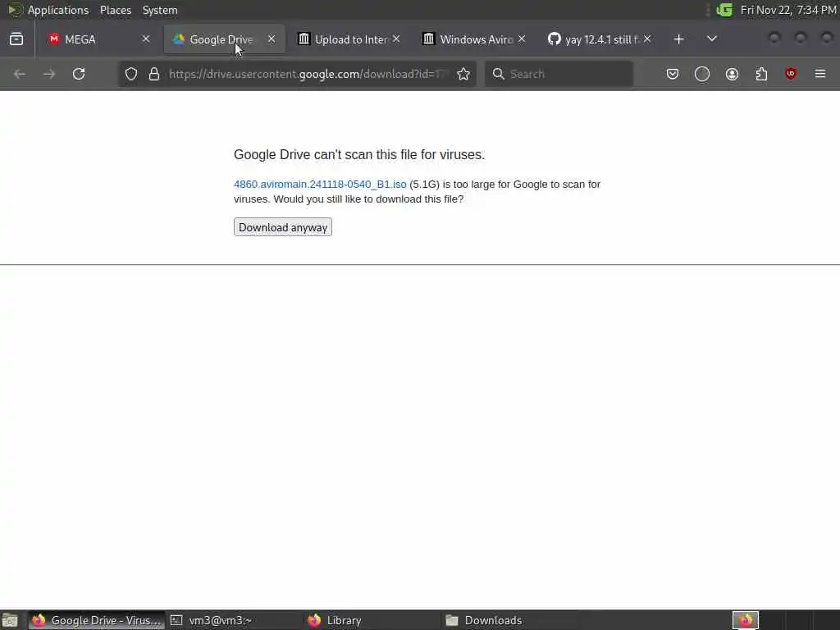The width and height of the screenshot is (840, 630).
Task: Open uBlock Origin extension icon
Action: pos(791,74)
